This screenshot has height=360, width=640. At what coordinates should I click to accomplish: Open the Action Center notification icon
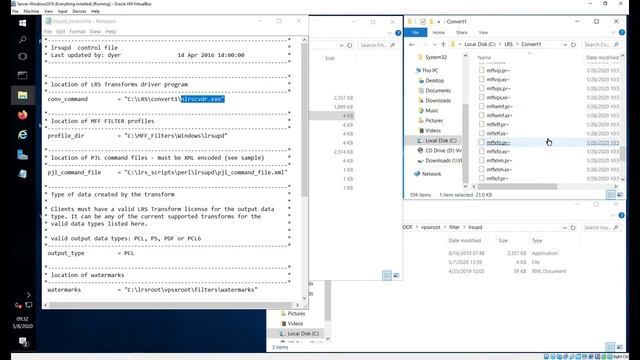pyautogui.click(x=23, y=342)
